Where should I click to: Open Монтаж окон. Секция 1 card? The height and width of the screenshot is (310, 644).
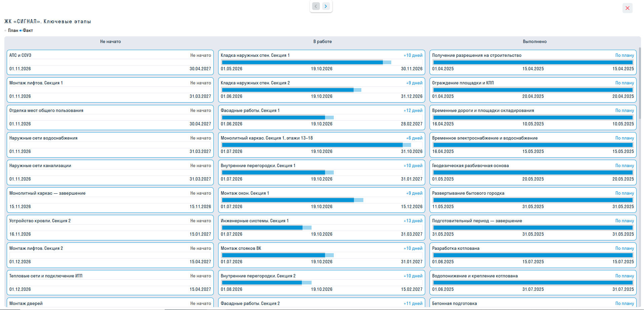[x=322, y=200]
